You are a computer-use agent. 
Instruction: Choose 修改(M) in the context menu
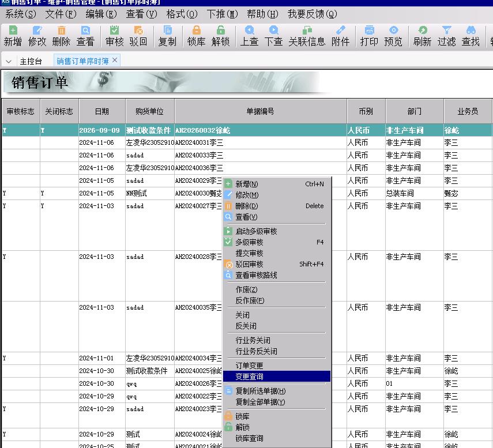(277, 195)
